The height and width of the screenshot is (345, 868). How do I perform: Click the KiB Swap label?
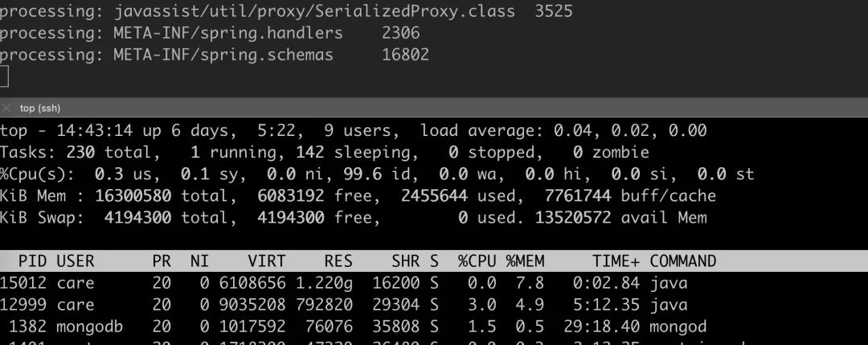[42, 218]
